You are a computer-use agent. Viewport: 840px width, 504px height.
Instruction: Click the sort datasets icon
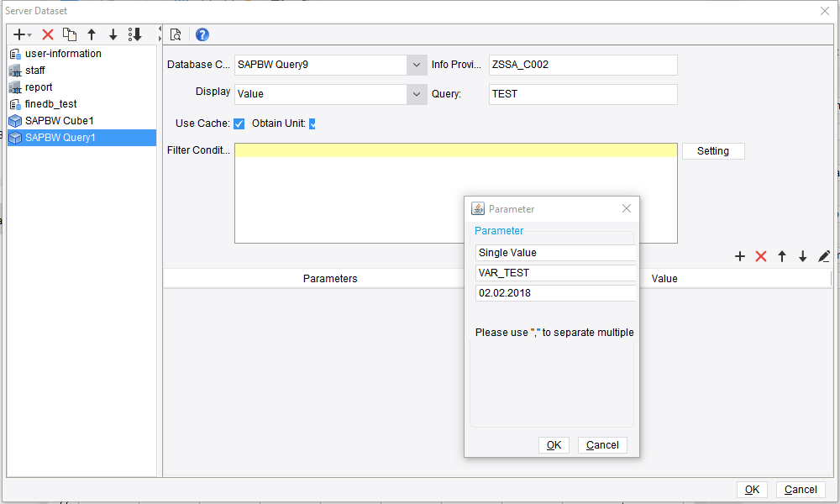pyautogui.click(x=134, y=34)
